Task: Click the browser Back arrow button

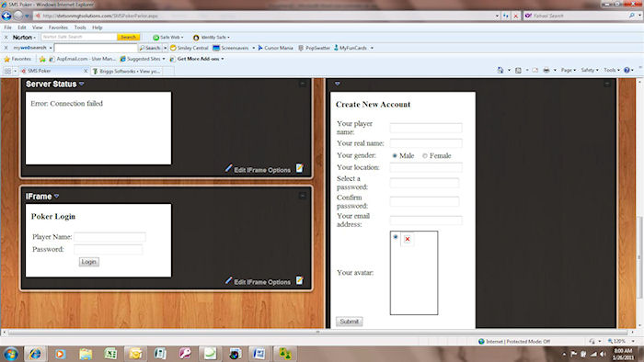Action: (x=6, y=16)
